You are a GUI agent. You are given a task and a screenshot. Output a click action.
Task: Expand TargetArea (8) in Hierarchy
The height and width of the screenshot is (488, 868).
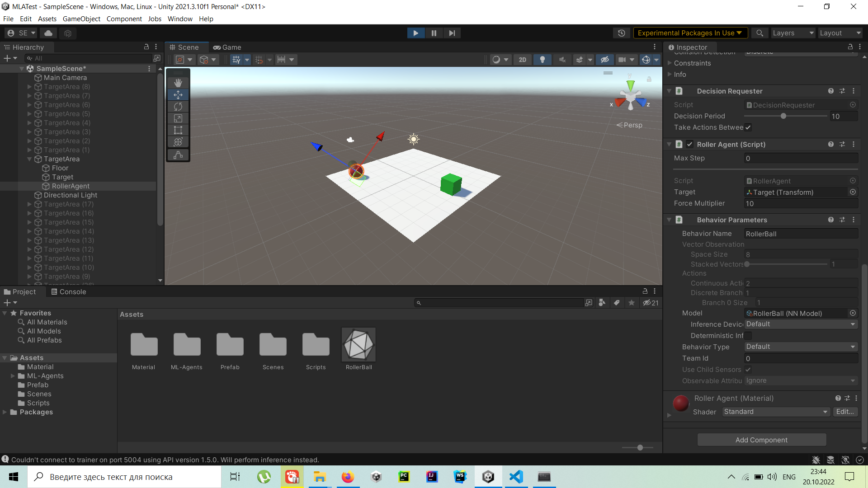coord(29,87)
